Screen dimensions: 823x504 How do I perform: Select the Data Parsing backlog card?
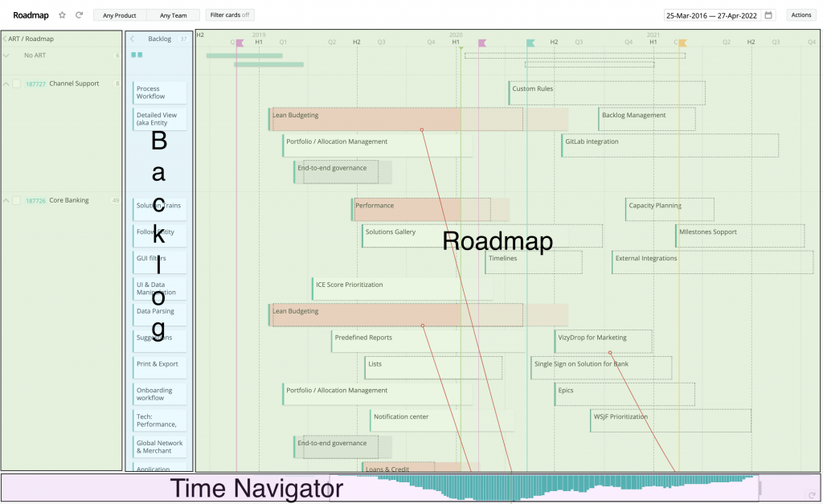[x=160, y=314]
